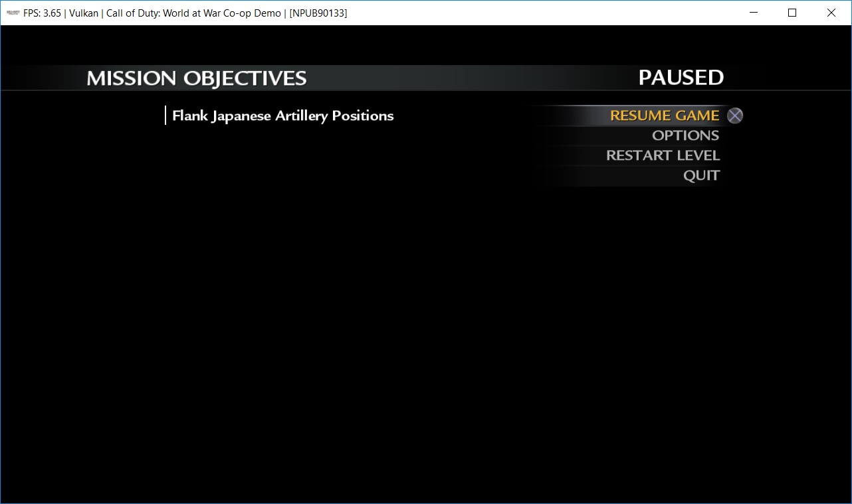Select RESUME GAME in pause menu
Screen dimensions: 852x504
pyautogui.click(x=665, y=116)
